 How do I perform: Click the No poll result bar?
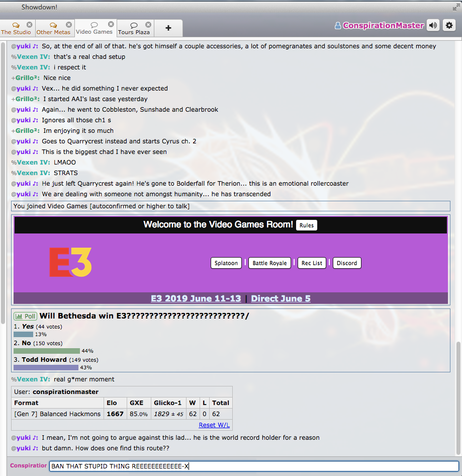tap(47, 351)
